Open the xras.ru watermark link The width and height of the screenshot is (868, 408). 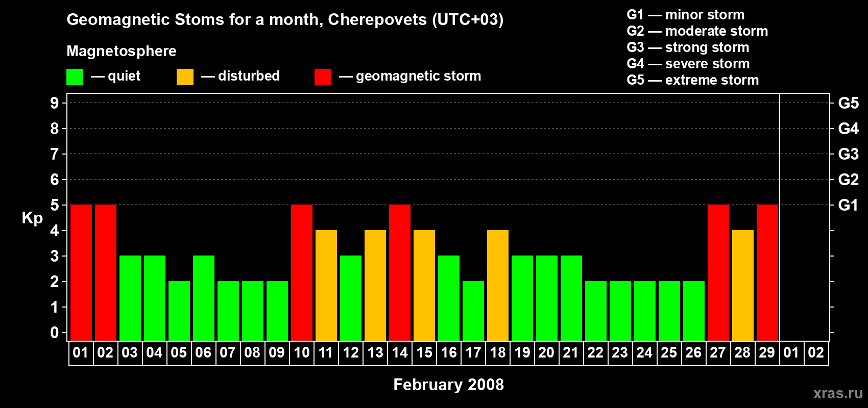click(837, 393)
